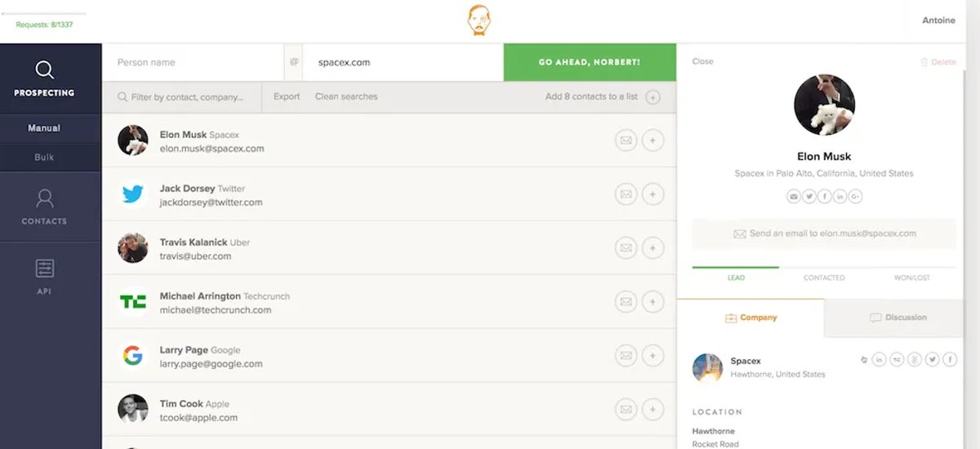Send email to Elon Musk envelope icon
Image resolution: width=980 pixels, height=449 pixels.
point(626,140)
